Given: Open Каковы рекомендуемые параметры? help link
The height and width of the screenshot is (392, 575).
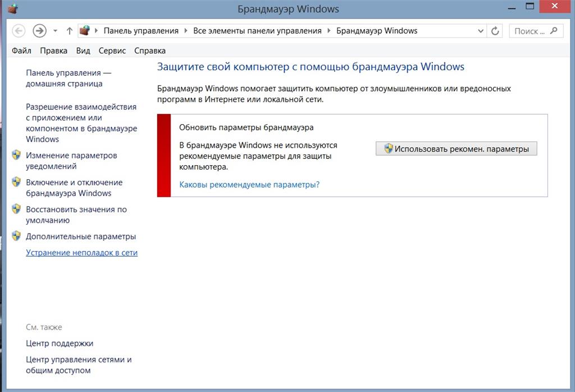Looking at the screenshot, I should (x=249, y=184).
